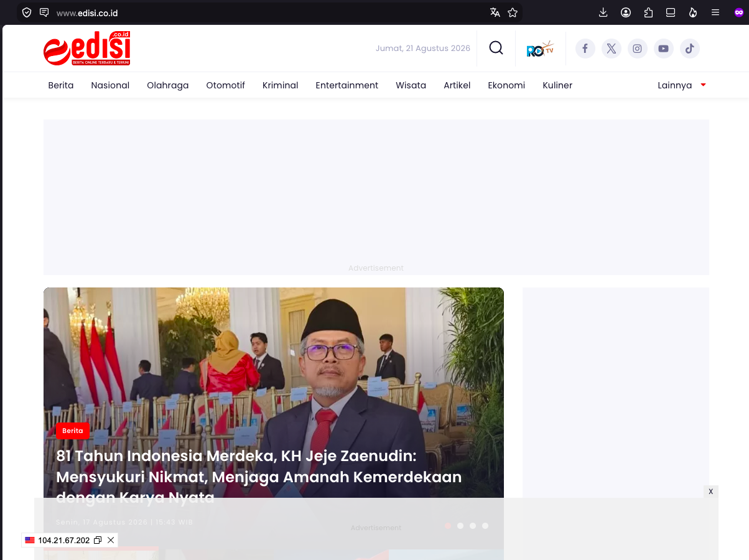Open the Artikel menu item
Screen dimensions: 749x560
[x=457, y=85]
